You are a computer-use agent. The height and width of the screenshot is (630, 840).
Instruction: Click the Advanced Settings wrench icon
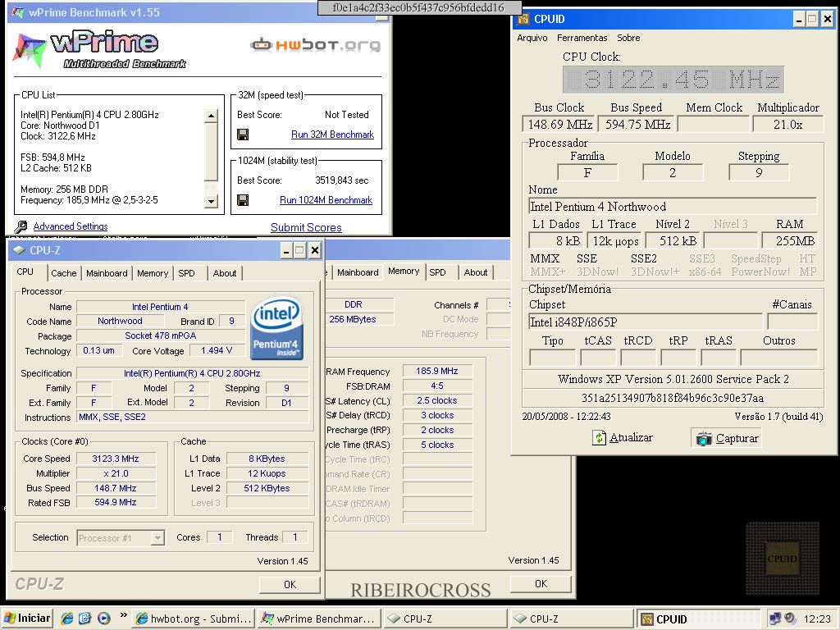tap(21, 226)
